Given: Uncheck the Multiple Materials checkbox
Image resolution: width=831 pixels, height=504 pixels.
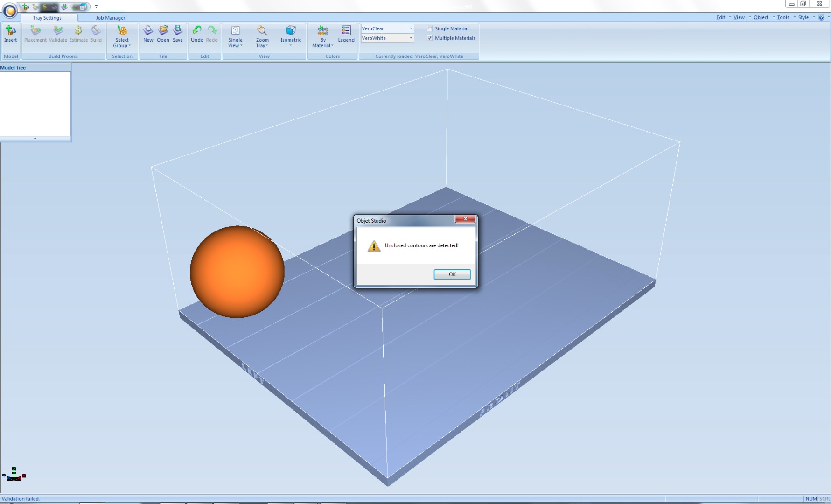Looking at the screenshot, I should click(430, 38).
